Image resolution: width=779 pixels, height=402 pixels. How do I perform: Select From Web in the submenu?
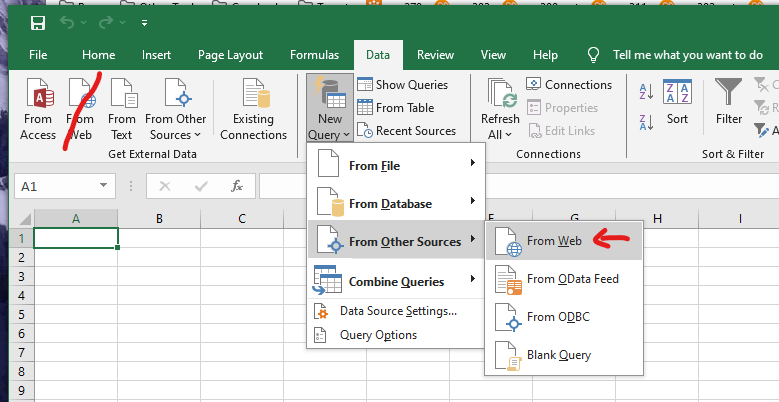554,241
